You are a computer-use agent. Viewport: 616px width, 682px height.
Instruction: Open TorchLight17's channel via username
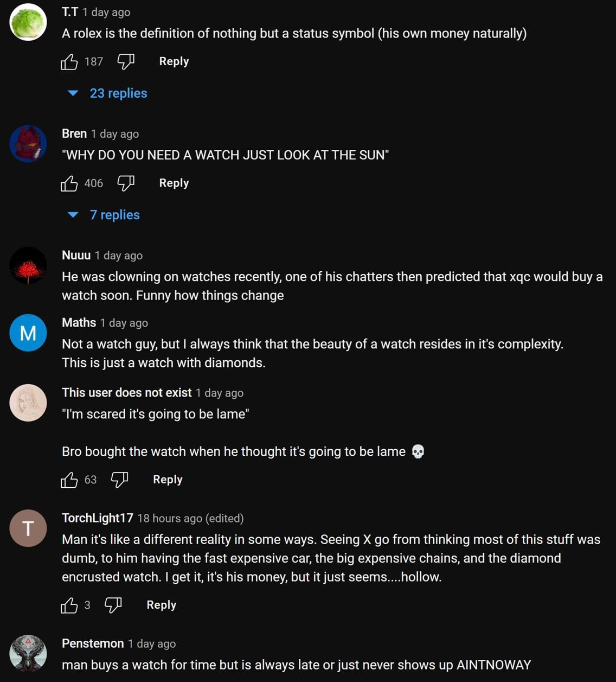pos(98,518)
